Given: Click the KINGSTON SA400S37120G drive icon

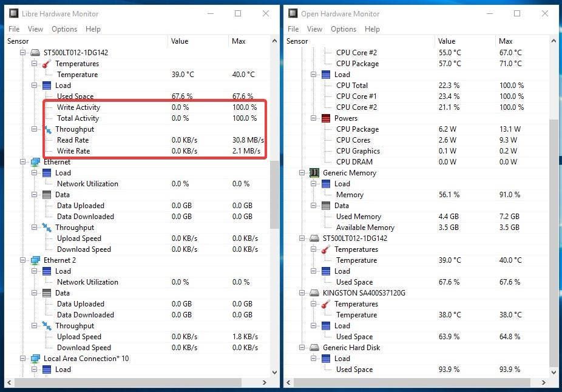Looking at the screenshot, I should coord(314,293).
